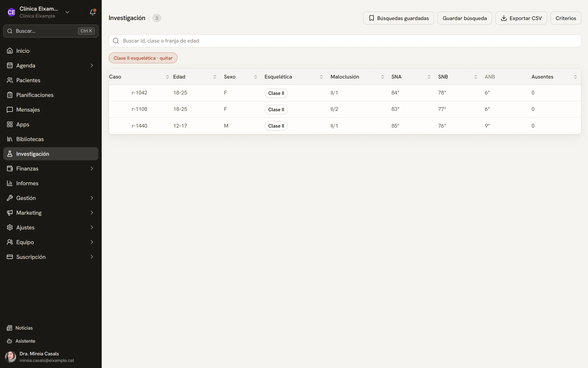Click Guardar búsqueda button
588x368 pixels.
464,18
